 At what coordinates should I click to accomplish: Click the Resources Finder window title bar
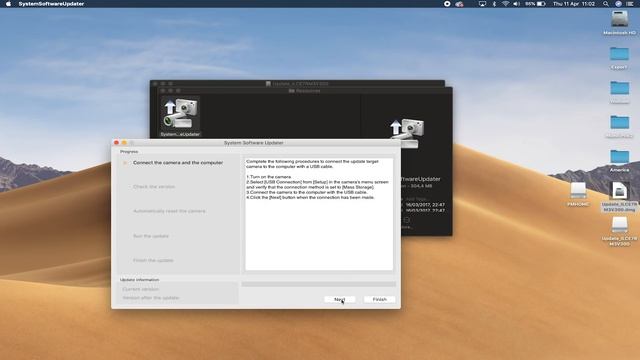(x=304, y=91)
